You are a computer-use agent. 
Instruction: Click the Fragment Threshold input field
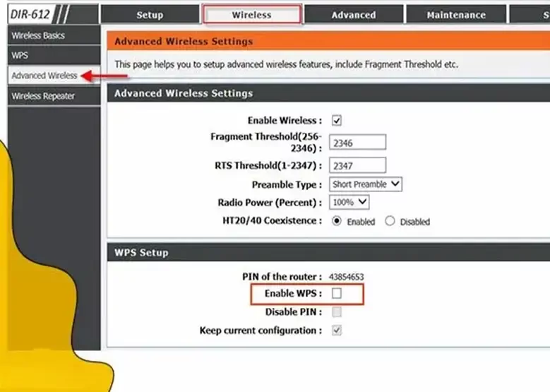coord(357,142)
